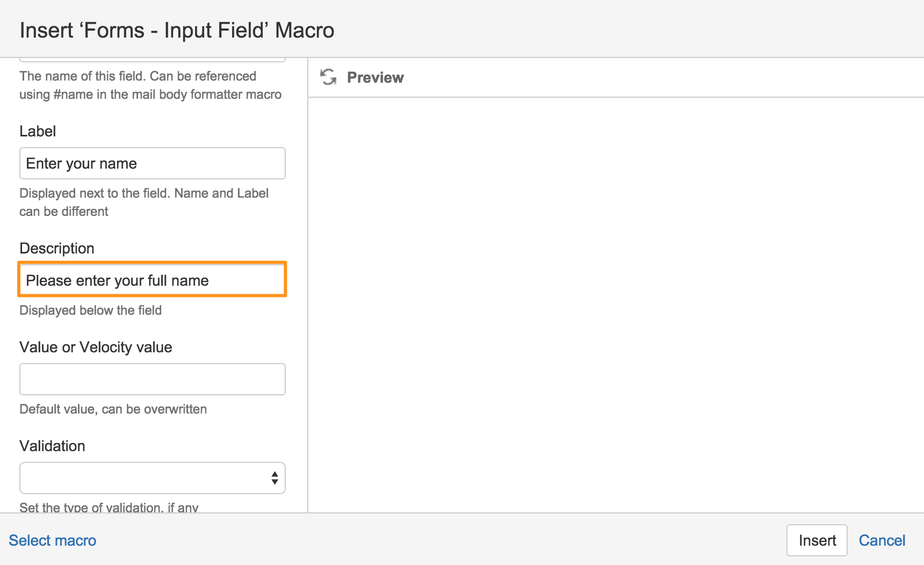Click the 'The name of this field' help text
Screen dimensions: 924x565
(150, 85)
